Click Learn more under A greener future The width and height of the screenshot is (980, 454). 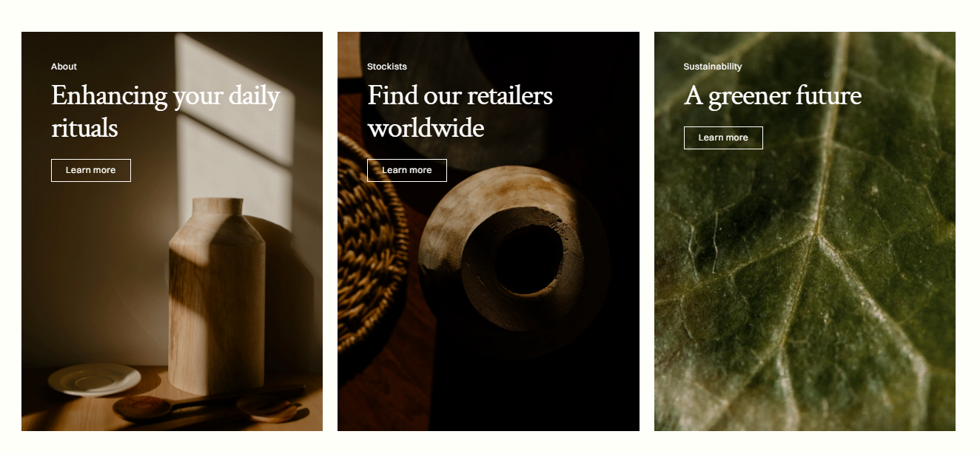[x=723, y=138]
